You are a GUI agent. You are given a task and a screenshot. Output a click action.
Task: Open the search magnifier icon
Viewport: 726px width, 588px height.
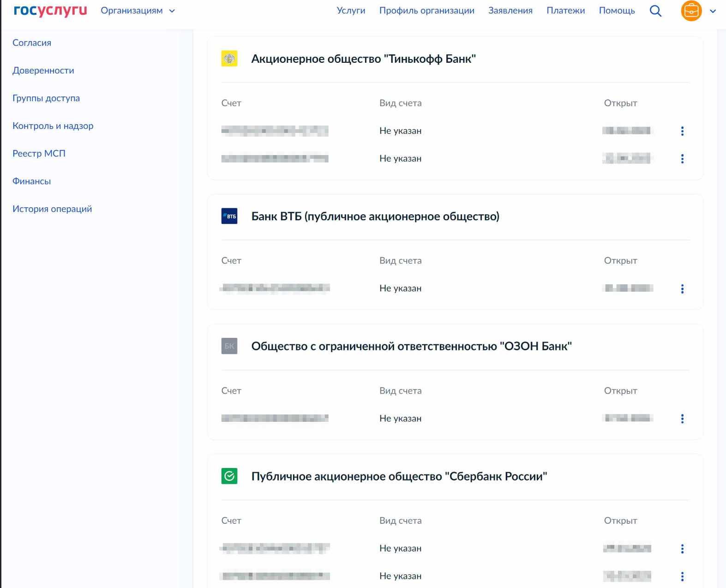pos(655,11)
